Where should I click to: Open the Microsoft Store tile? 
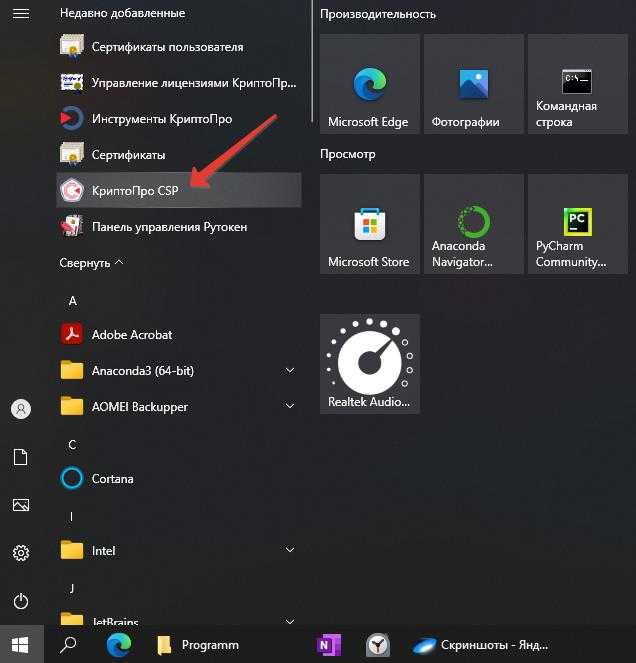point(370,224)
